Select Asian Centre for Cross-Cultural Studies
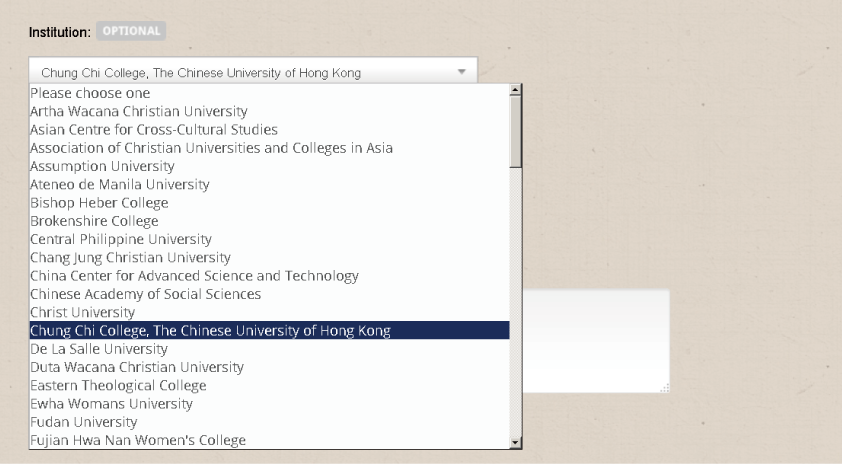This screenshot has width=842, height=464. coord(269,129)
